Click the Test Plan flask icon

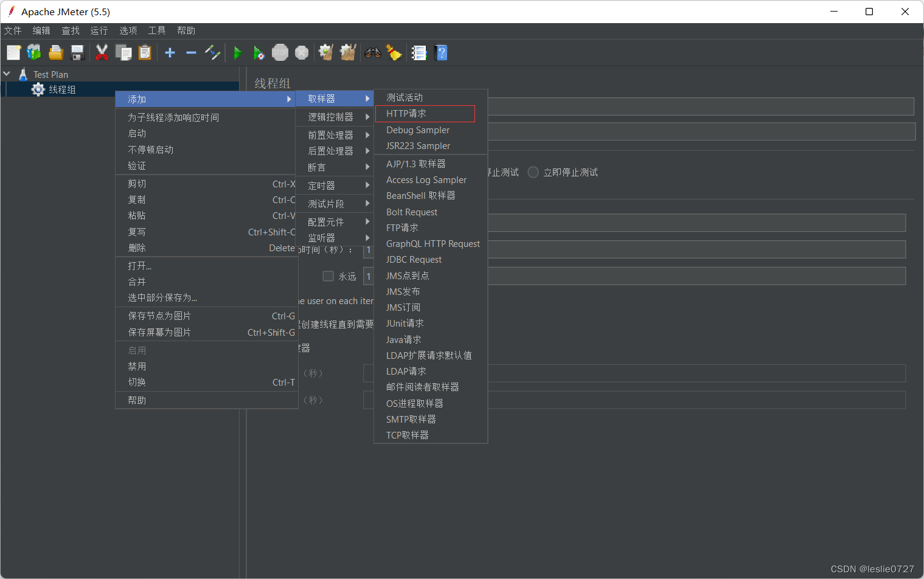coord(23,74)
